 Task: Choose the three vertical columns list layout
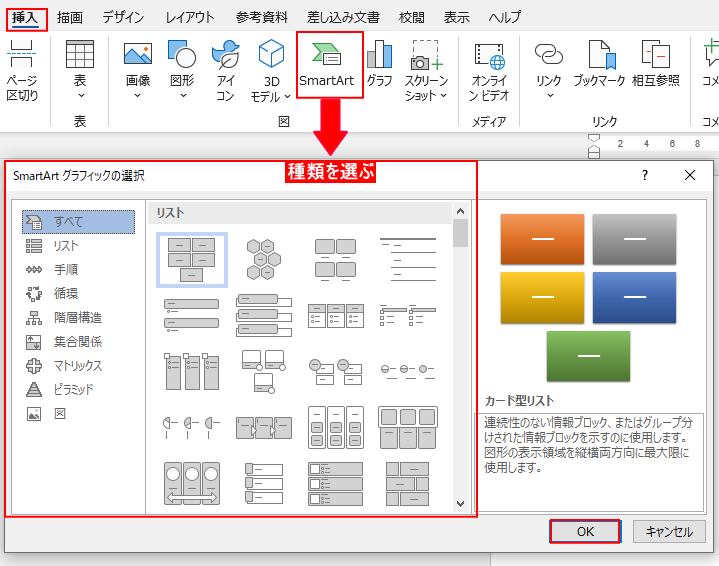pos(192,371)
